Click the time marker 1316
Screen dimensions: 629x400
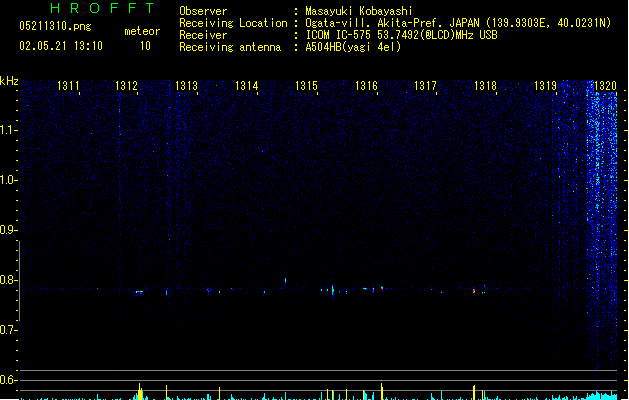[x=366, y=86]
